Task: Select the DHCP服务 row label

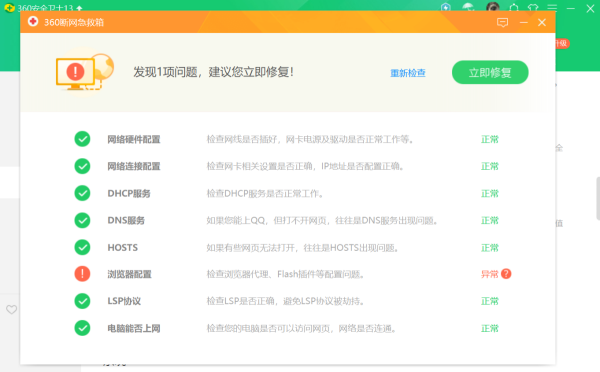Action: point(129,194)
